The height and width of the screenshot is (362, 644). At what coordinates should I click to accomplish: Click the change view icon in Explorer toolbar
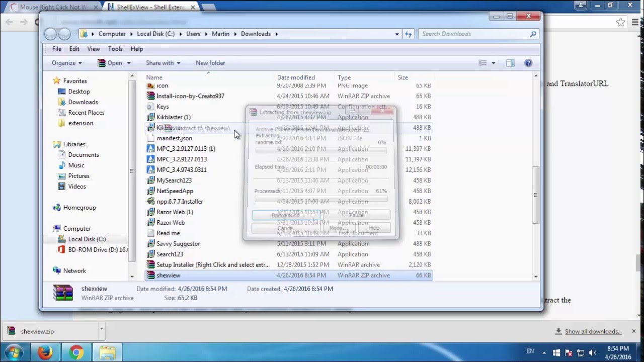pyautogui.click(x=482, y=63)
